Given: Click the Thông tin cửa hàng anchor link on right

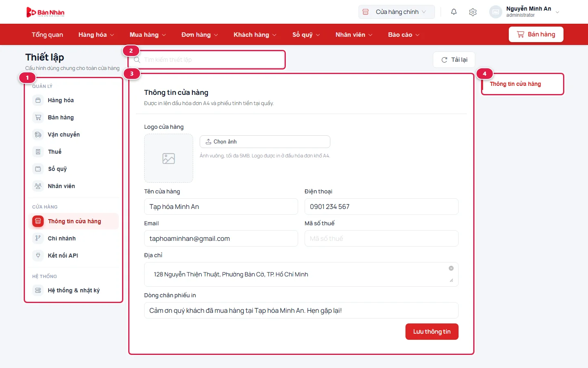Looking at the screenshot, I should [515, 84].
